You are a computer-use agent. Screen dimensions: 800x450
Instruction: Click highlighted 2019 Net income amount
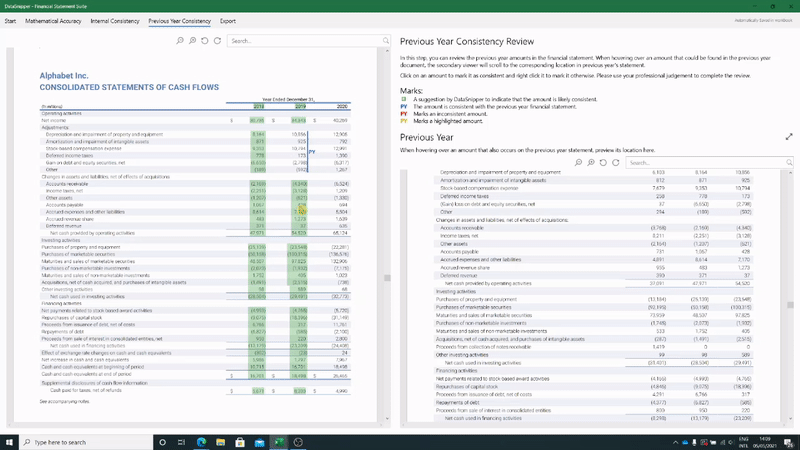click(298, 120)
